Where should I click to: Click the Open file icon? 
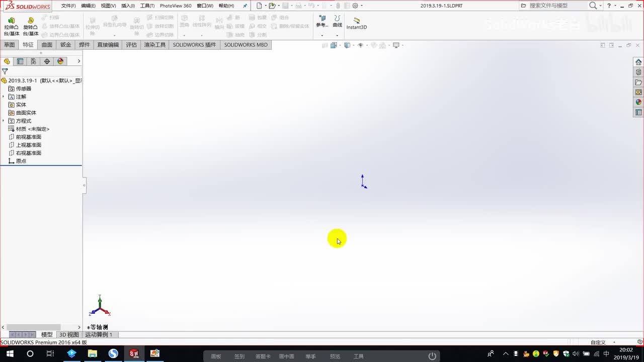[x=272, y=6]
